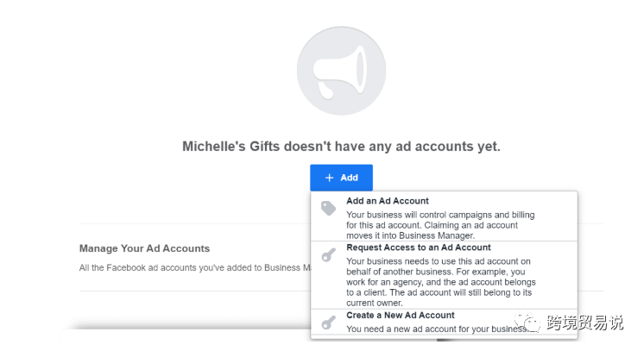The image size is (644, 351).
Task: Open the blue Add dropdown button
Action: click(x=341, y=178)
